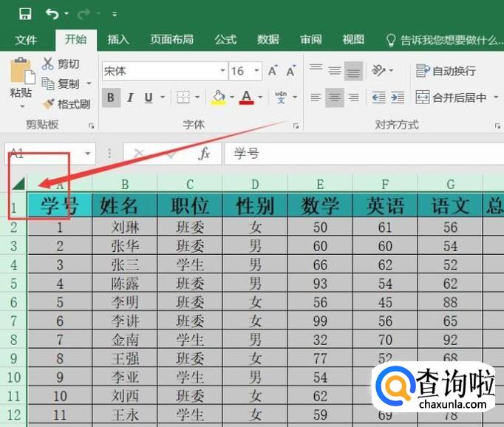This screenshot has height=427, width=504.
Task: Decrease indent icon
Action: [378, 98]
